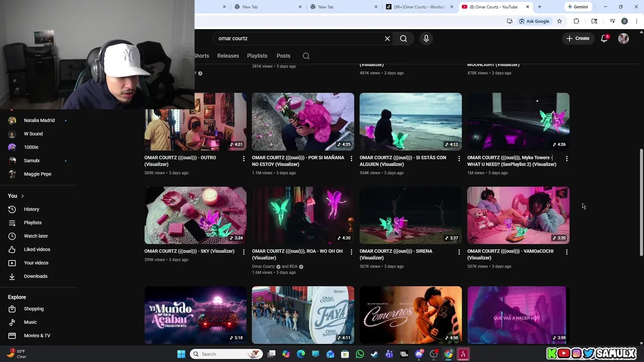Switch to the Releases tab
The height and width of the screenshot is (362, 644).
[228, 56]
